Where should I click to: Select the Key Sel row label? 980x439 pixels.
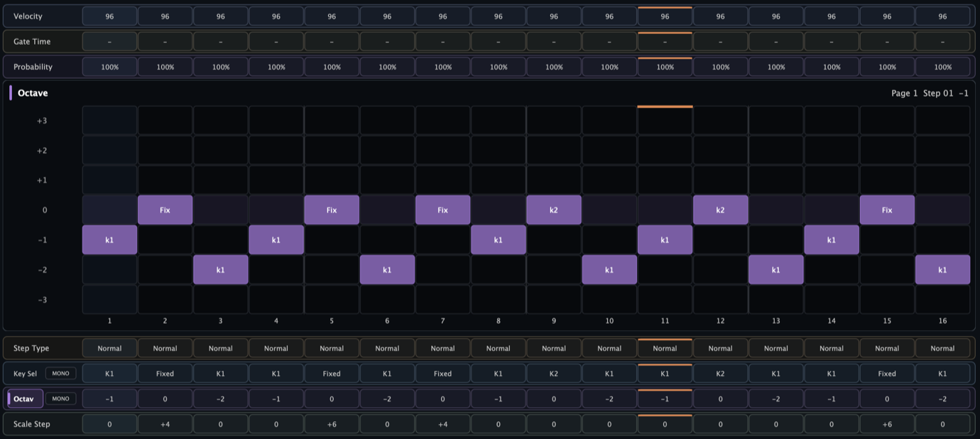pos(24,374)
